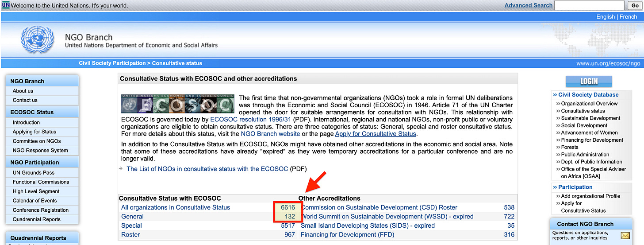Screen dimensions: 644x245
Task: Click the 5517 count for Special
Action: 287,226
